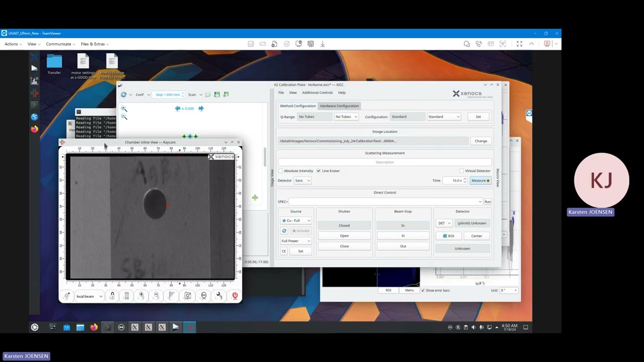Open the Additional Controls menu
644x362 pixels.
[317, 93]
